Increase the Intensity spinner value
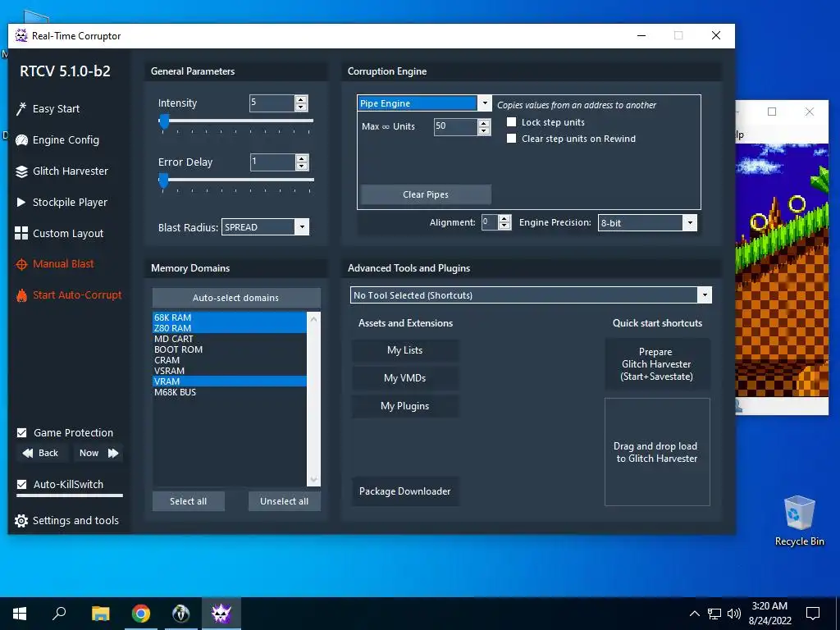This screenshot has width=840, height=630. click(301, 99)
